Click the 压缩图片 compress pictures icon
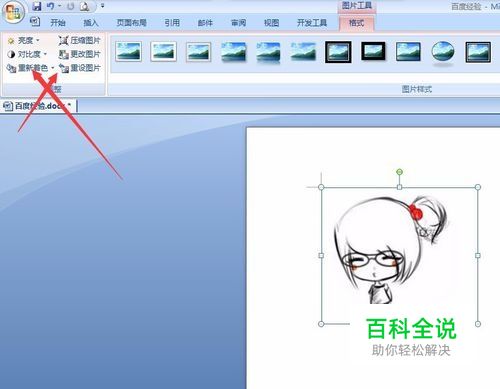The height and width of the screenshot is (389, 500). coord(63,41)
